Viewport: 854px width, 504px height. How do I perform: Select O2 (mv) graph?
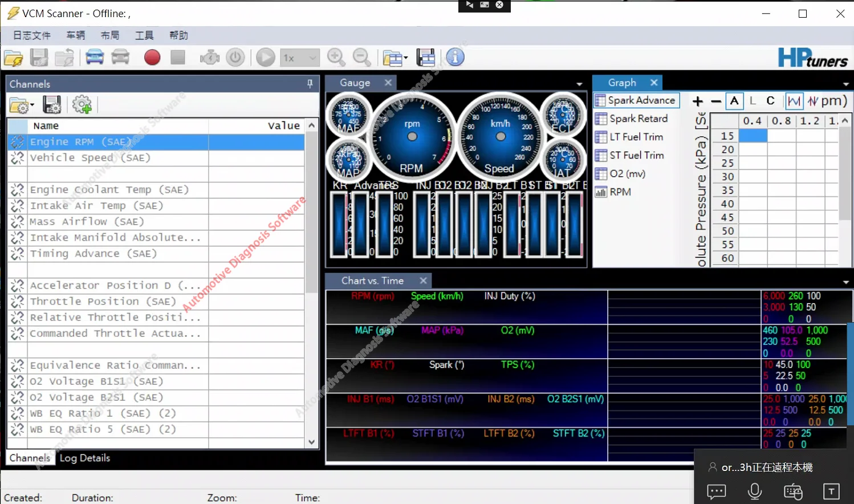(620, 173)
